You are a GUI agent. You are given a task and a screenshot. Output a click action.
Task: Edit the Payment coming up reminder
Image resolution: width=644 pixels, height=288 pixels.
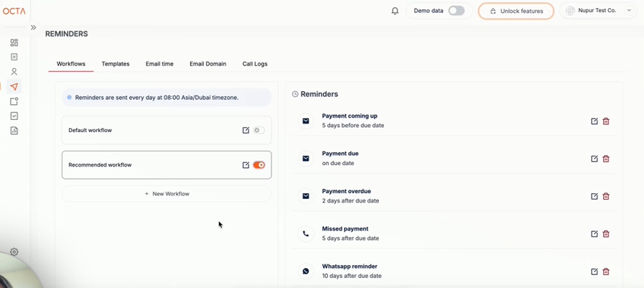pyautogui.click(x=594, y=121)
